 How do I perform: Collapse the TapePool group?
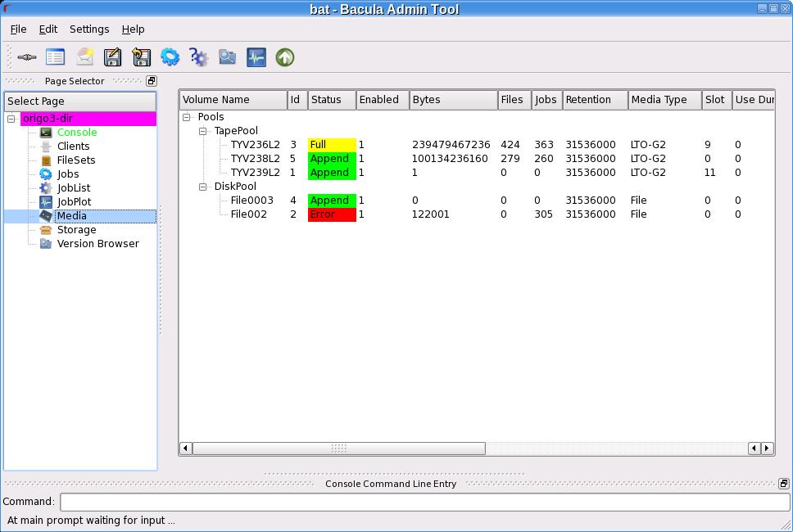203,131
